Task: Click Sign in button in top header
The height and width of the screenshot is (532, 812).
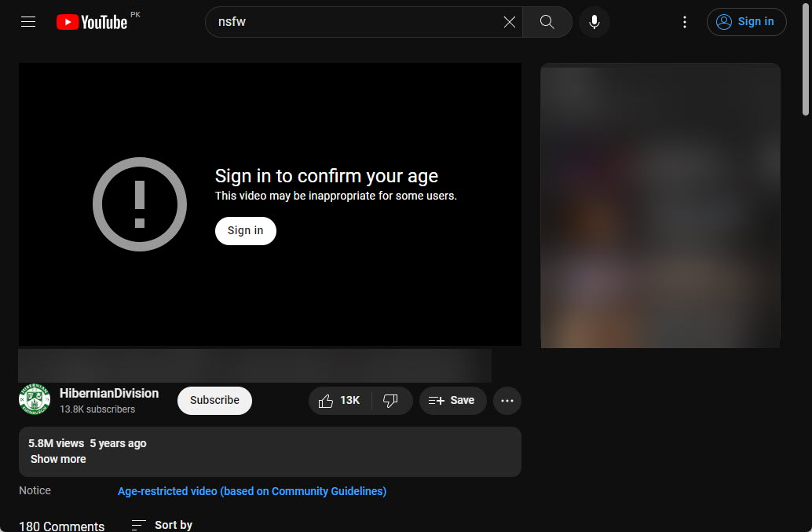Action: (x=746, y=22)
